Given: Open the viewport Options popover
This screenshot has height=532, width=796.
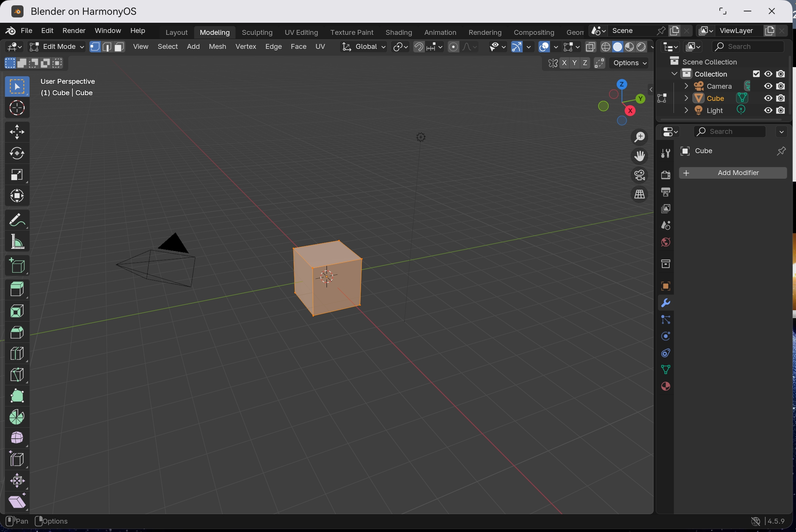Looking at the screenshot, I should pos(630,63).
